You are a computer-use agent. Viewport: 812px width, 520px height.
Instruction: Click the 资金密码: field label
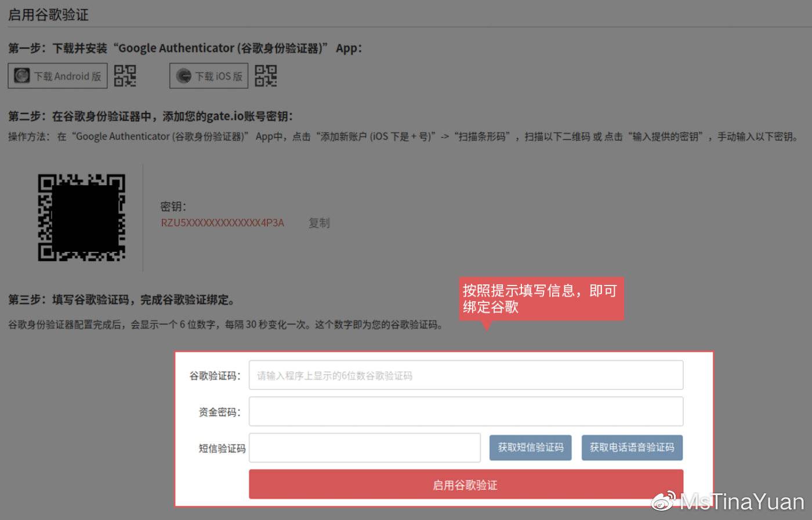(219, 412)
